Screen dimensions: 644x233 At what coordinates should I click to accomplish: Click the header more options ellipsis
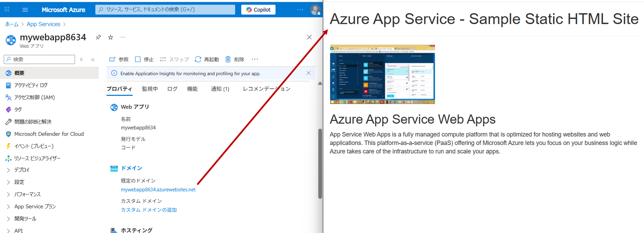pos(300,10)
